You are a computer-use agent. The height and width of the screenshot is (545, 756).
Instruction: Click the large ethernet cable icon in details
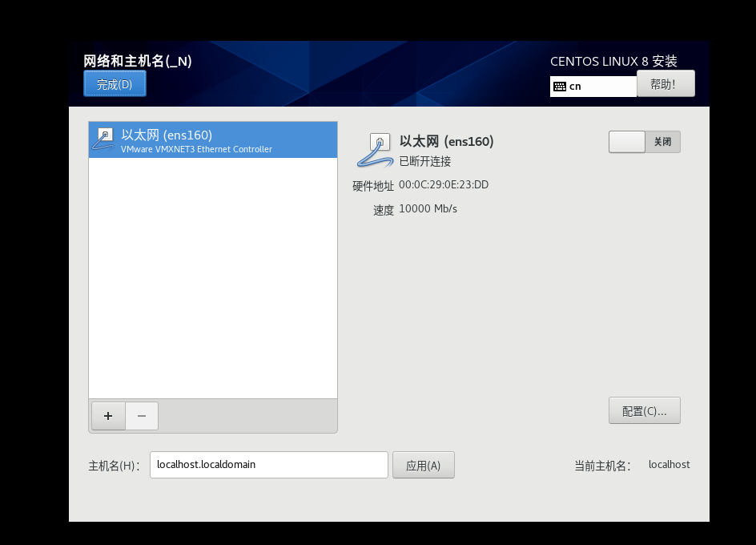pyautogui.click(x=375, y=150)
